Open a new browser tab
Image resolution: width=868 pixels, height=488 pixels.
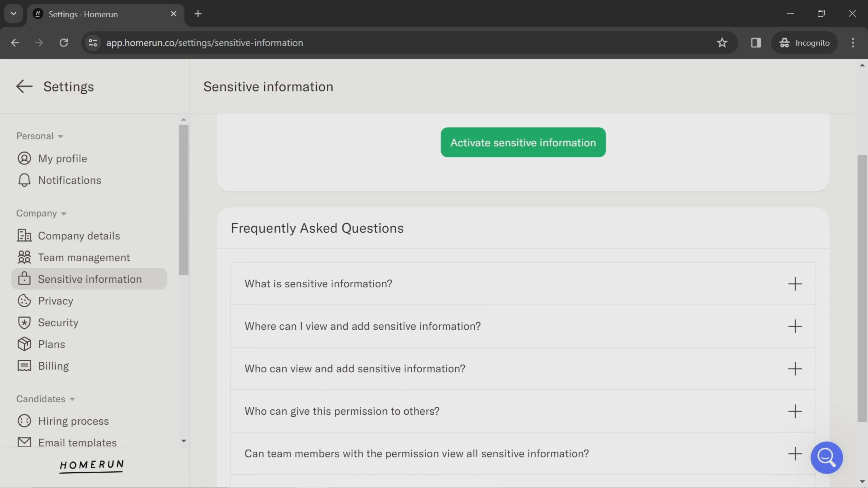pos(198,14)
